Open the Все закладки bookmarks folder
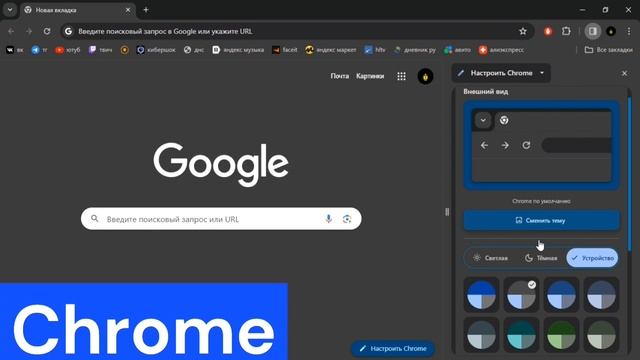This screenshot has width=640, height=360. click(609, 50)
